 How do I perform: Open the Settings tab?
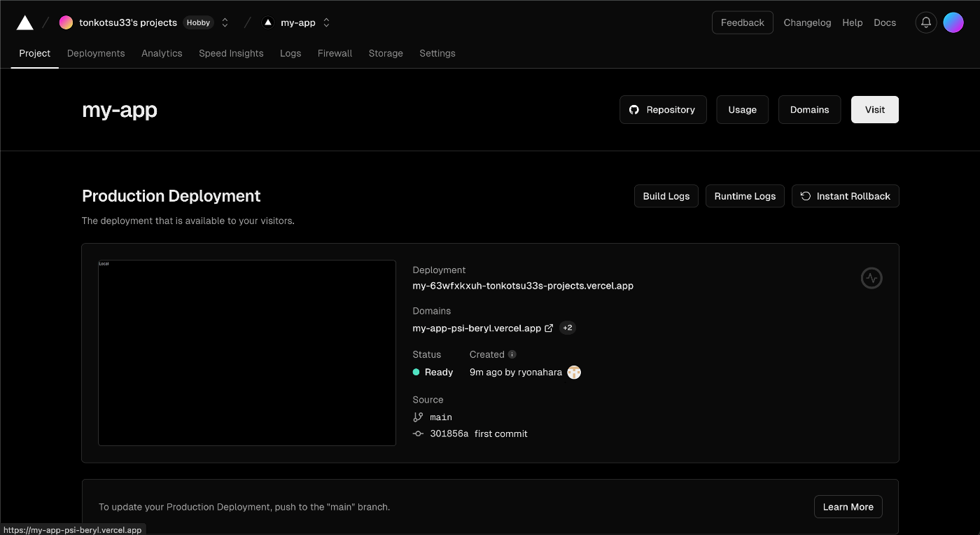(x=437, y=53)
